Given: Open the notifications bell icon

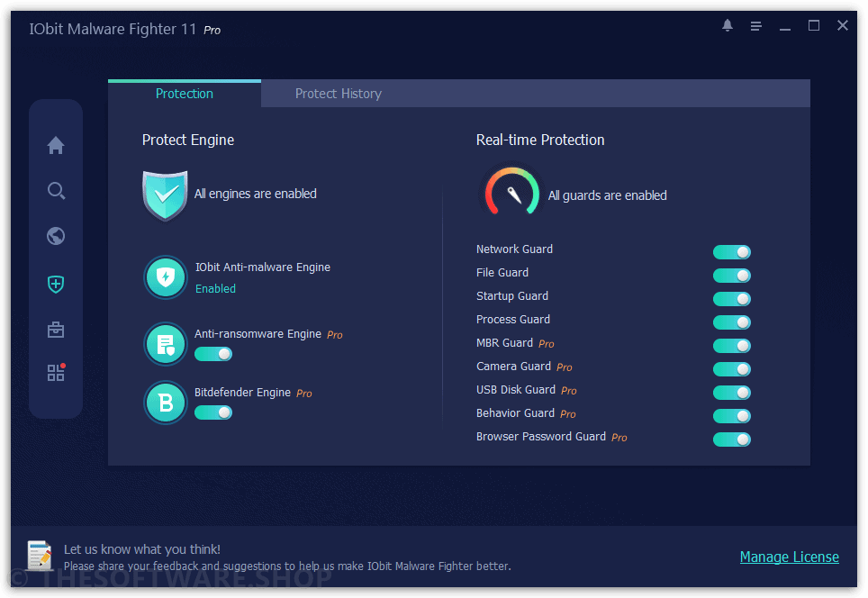Looking at the screenshot, I should click(x=728, y=25).
